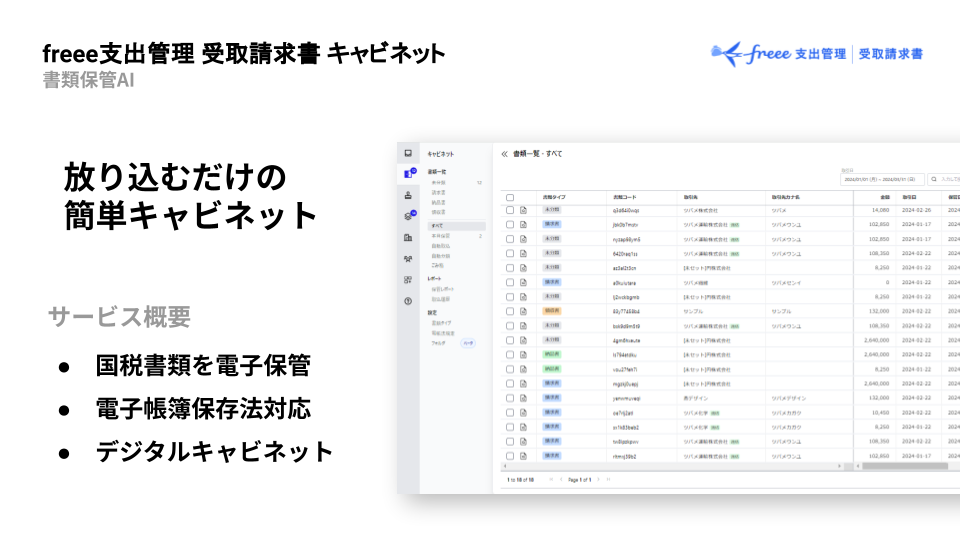The height and width of the screenshot is (540, 960).
Task: Open the 取引日 date range picker
Action: click(x=882, y=179)
